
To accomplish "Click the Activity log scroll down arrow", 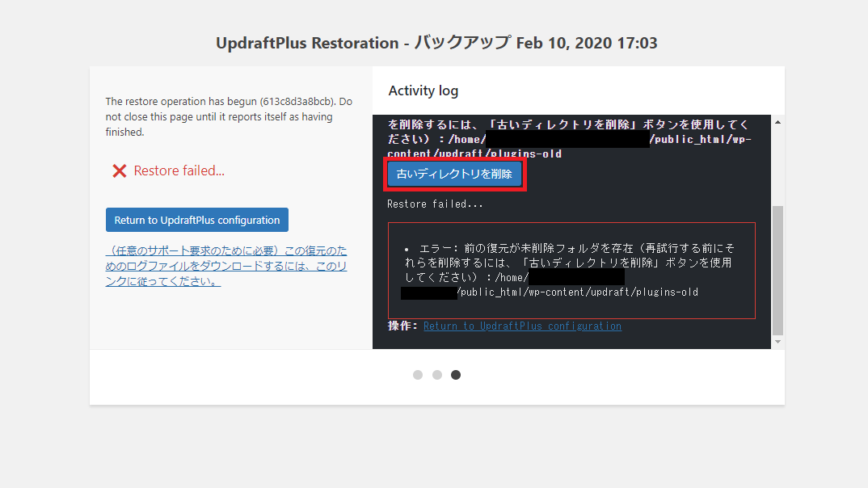I will [777, 342].
